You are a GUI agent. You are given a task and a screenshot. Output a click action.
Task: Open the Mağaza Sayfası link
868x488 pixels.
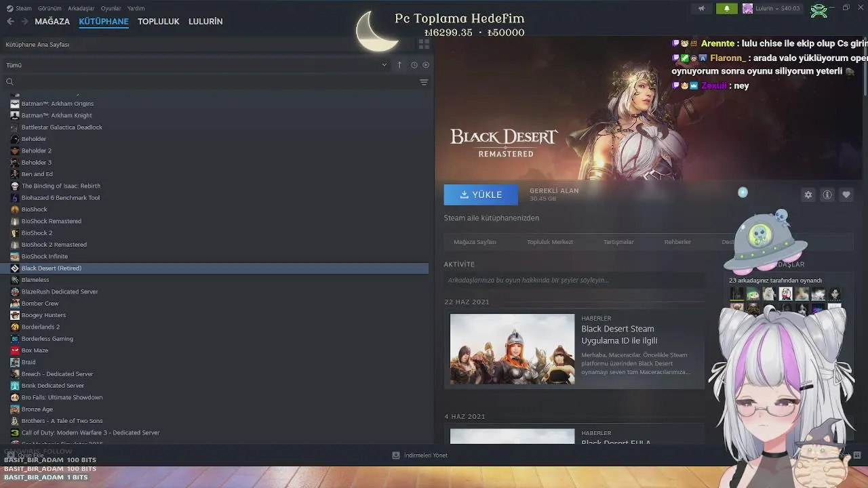(475, 242)
